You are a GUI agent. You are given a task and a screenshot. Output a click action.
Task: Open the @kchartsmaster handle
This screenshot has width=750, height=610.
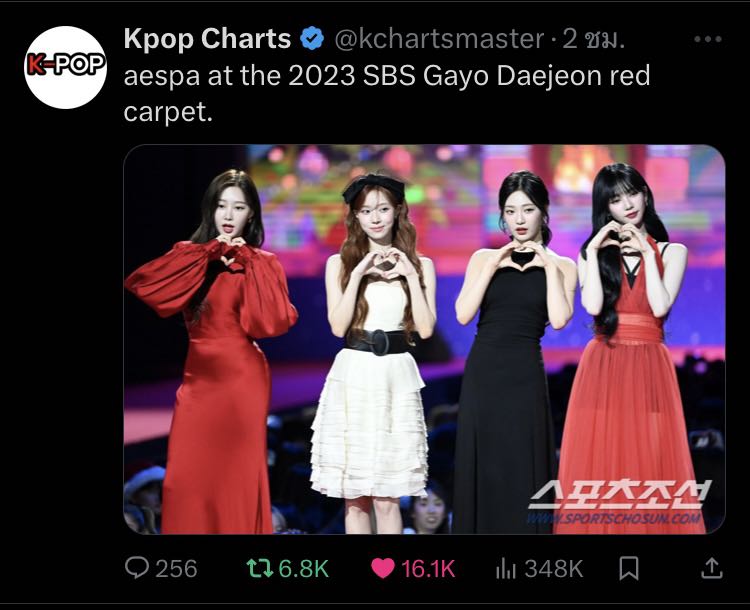[x=439, y=39]
